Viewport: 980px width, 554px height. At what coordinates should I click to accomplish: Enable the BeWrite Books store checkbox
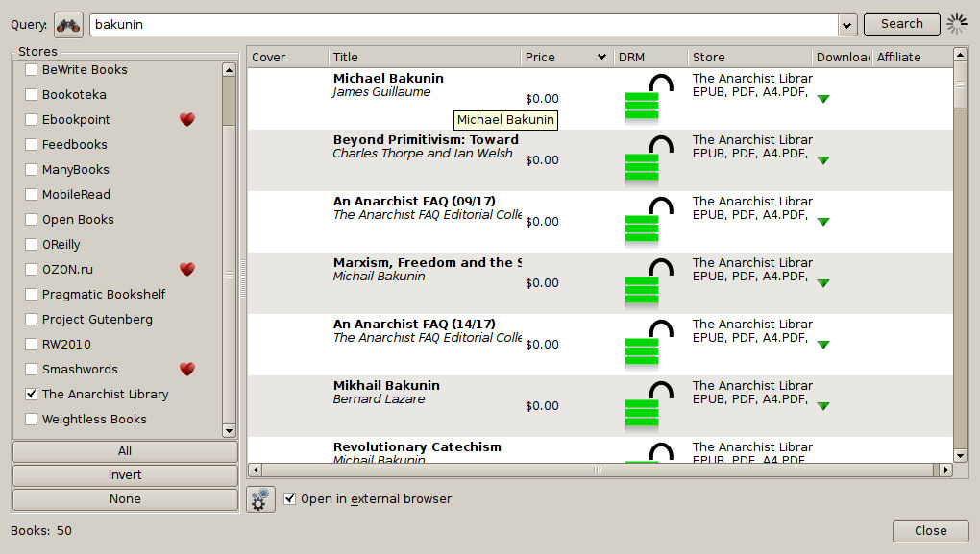click(31, 69)
